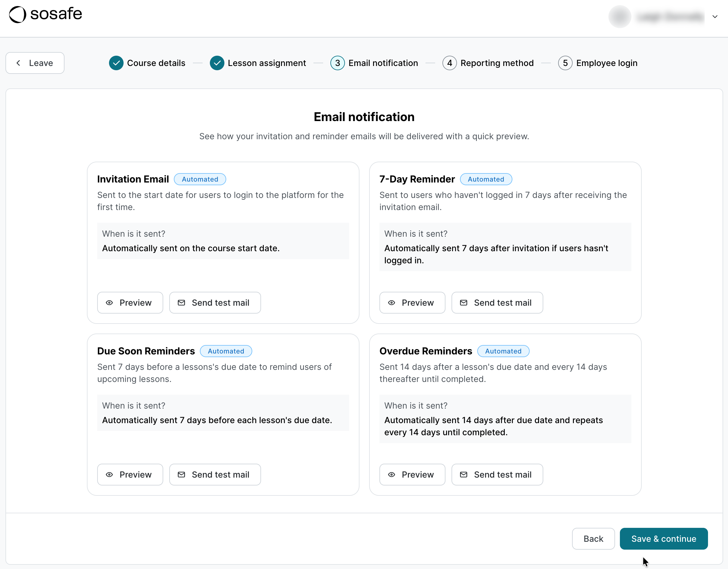Viewport: 728px width, 569px height.
Task: Click the Back button
Action: point(593,539)
